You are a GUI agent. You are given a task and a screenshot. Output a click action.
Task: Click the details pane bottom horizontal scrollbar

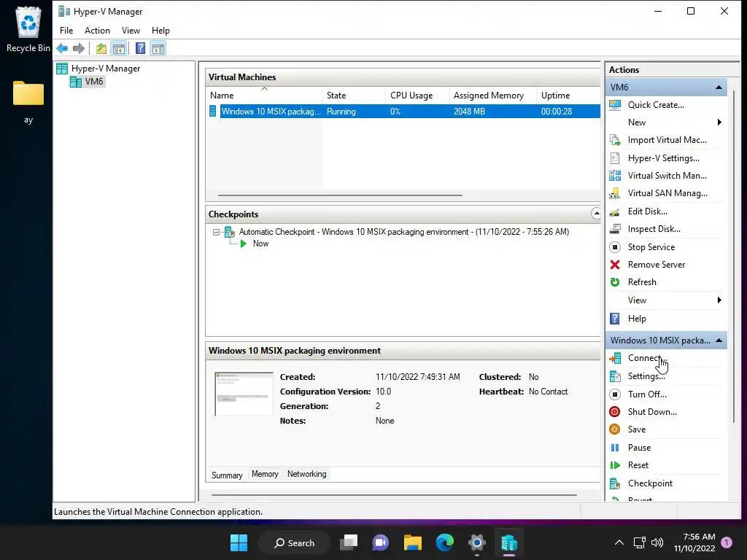tap(394, 495)
